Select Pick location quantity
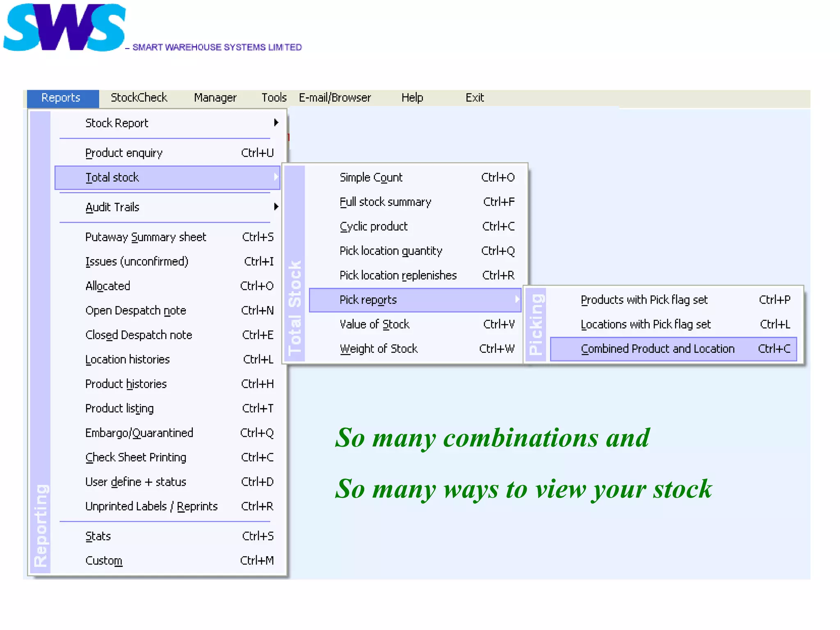 tap(415, 251)
